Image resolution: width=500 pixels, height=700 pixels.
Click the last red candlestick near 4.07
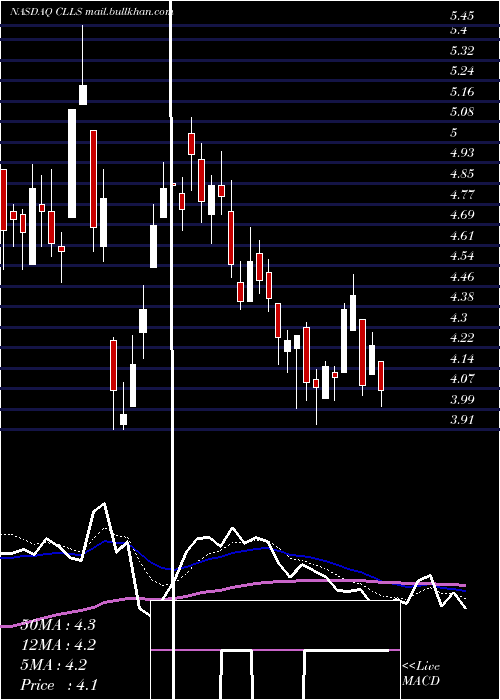pos(381,376)
